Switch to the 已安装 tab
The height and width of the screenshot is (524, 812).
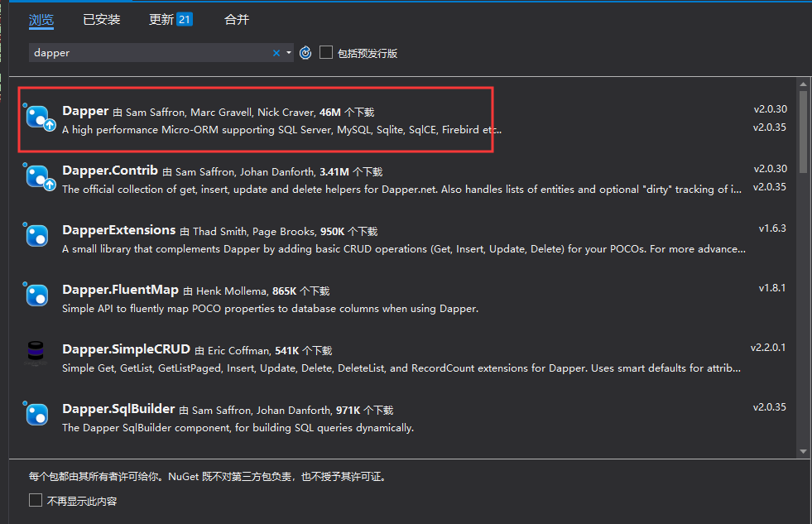(x=102, y=20)
